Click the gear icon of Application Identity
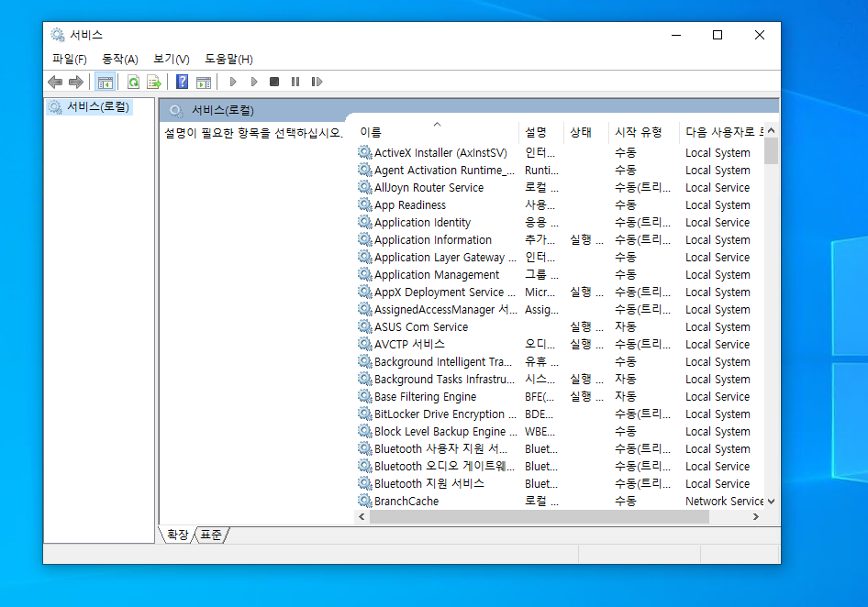The image size is (868, 607). point(365,222)
